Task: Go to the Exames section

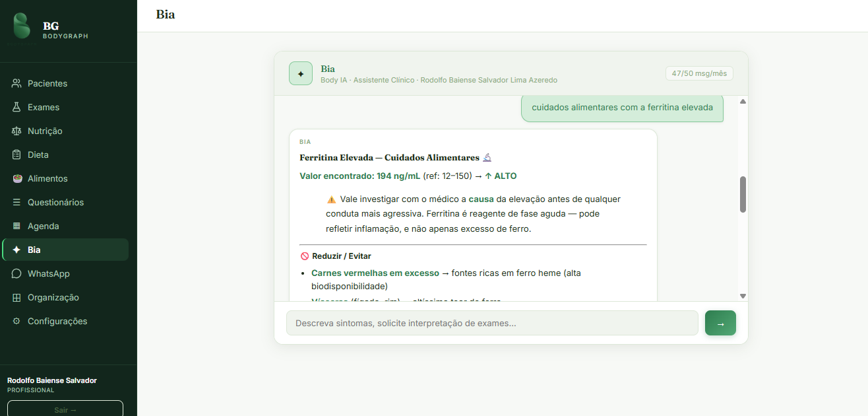Action: coord(65,107)
